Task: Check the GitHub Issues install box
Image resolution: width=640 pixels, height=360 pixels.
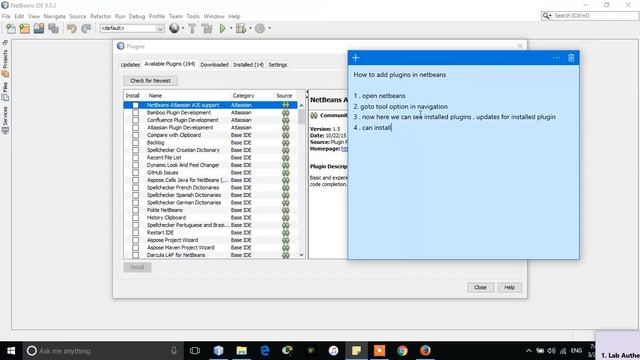Action: tap(136, 173)
